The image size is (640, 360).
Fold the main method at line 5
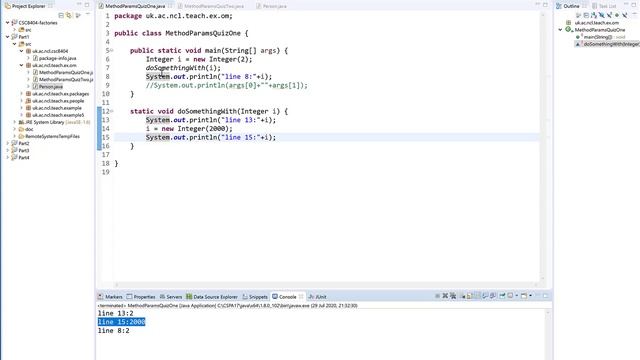[x=112, y=51]
